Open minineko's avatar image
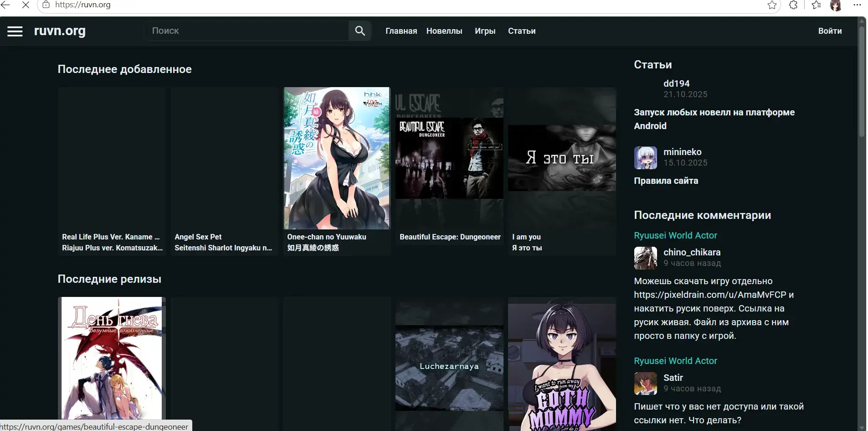868x431 pixels. (646, 158)
